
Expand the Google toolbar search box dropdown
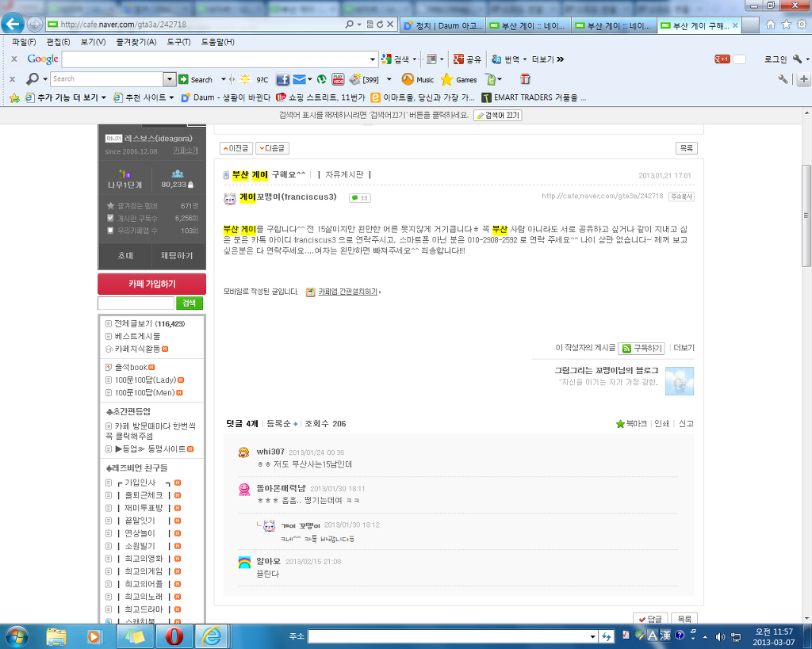[x=373, y=59]
